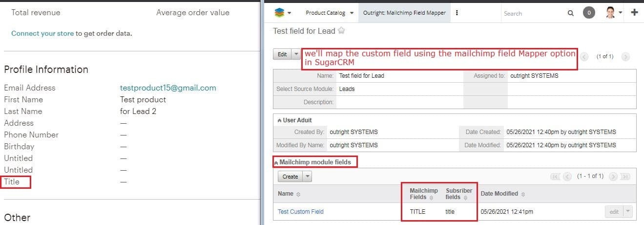The height and width of the screenshot is (225, 644).
Task: Click the Assigned to value outright SYSTEMS
Action: pyautogui.click(x=534, y=76)
